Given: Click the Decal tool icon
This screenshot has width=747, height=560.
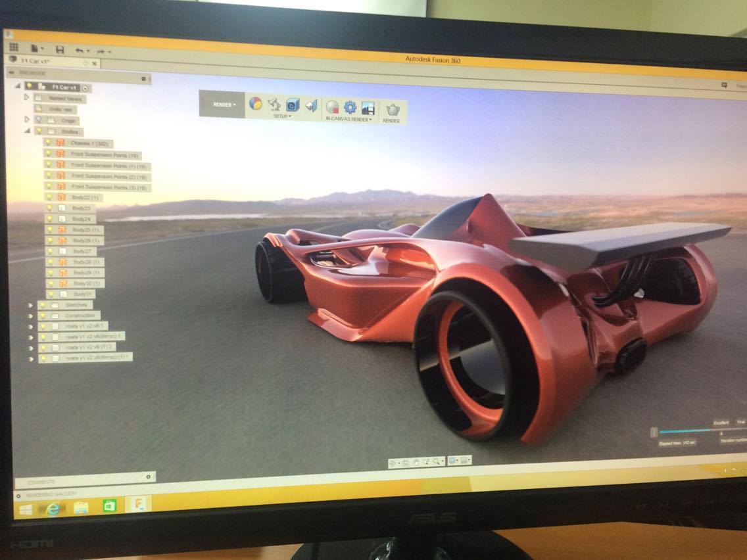Looking at the screenshot, I should pyautogui.click(x=293, y=105).
